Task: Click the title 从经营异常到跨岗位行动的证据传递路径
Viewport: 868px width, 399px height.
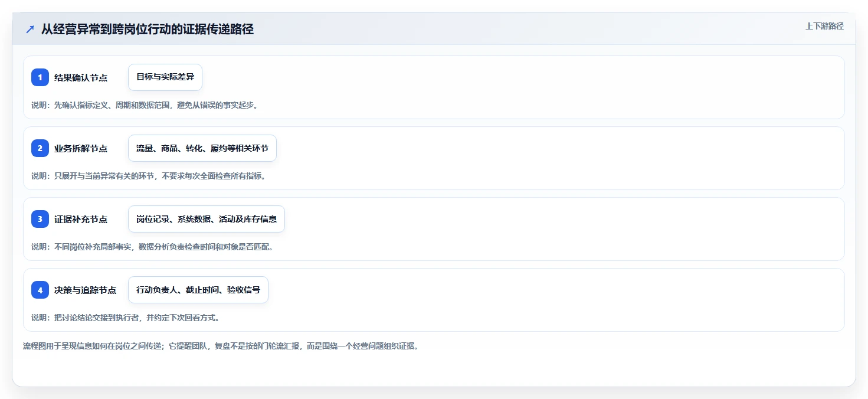Action: (148, 29)
